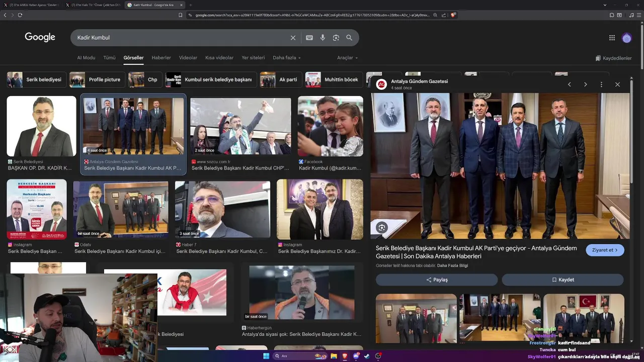The image size is (644, 362).
Task: Expand the Araçlar tools dropdown
Action: pos(347,58)
